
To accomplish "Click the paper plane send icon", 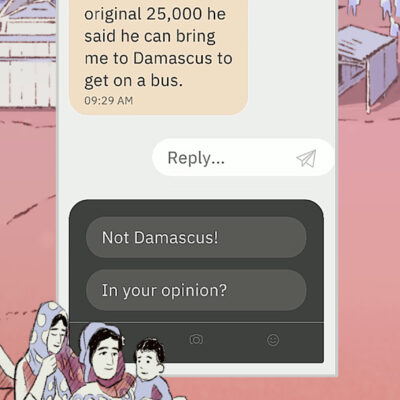I will point(306,158).
